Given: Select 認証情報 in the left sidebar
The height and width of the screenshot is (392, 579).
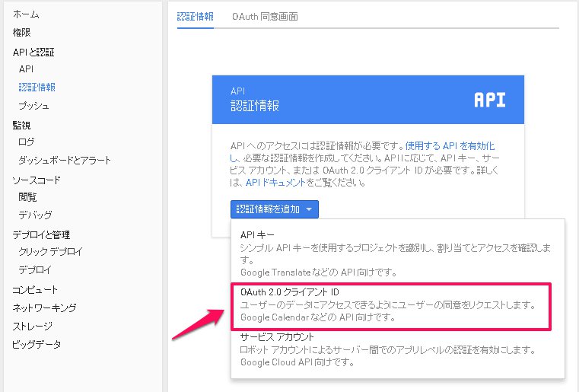Looking at the screenshot, I should (x=37, y=88).
